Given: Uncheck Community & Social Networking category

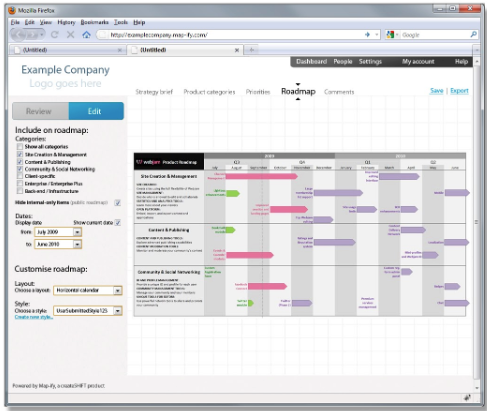Looking at the screenshot, I should pos(20,169).
